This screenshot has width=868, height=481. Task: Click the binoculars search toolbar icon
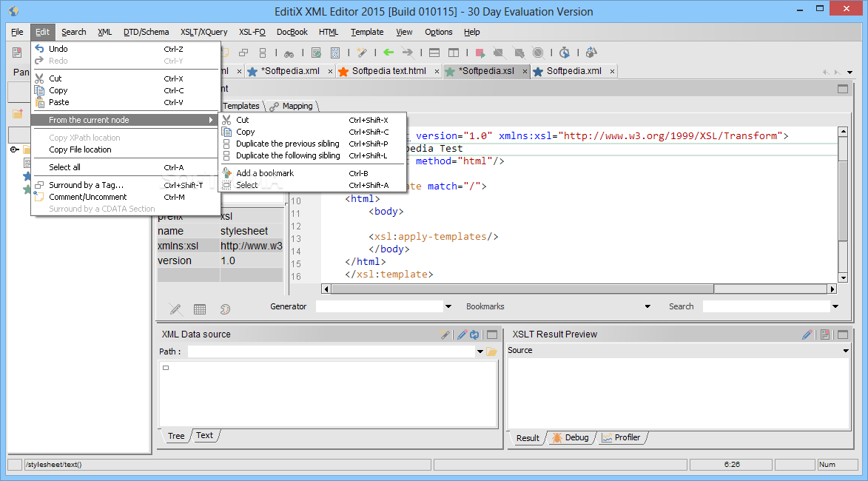(x=289, y=53)
